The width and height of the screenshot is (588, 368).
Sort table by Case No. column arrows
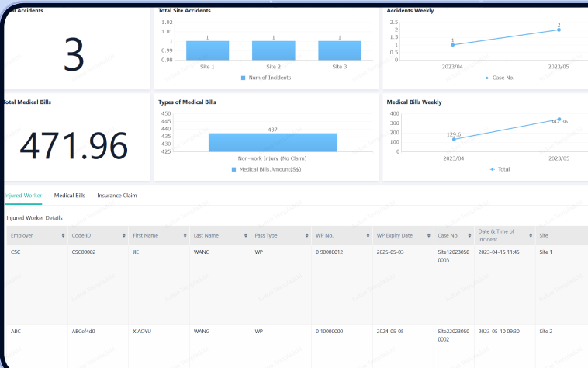(x=469, y=235)
